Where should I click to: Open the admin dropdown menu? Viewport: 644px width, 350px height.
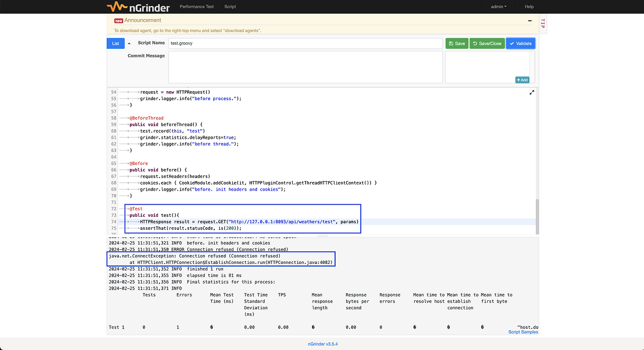pyautogui.click(x=499, y=7)
